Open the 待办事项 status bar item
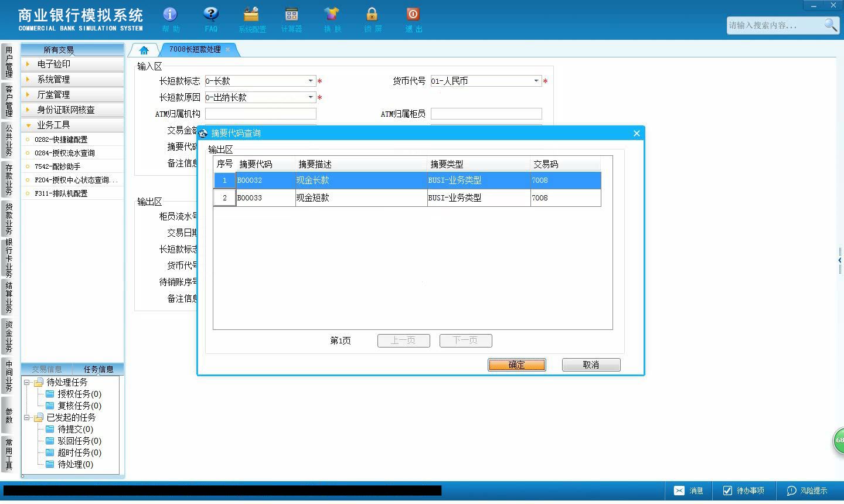This screenshot has width=844, height=504. click(743, 491)
